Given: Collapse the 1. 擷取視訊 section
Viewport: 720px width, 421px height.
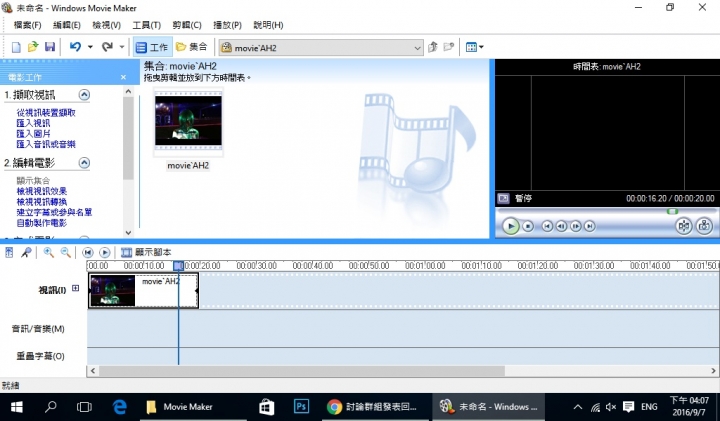Looking at the screenshot, I should (84, 95).
